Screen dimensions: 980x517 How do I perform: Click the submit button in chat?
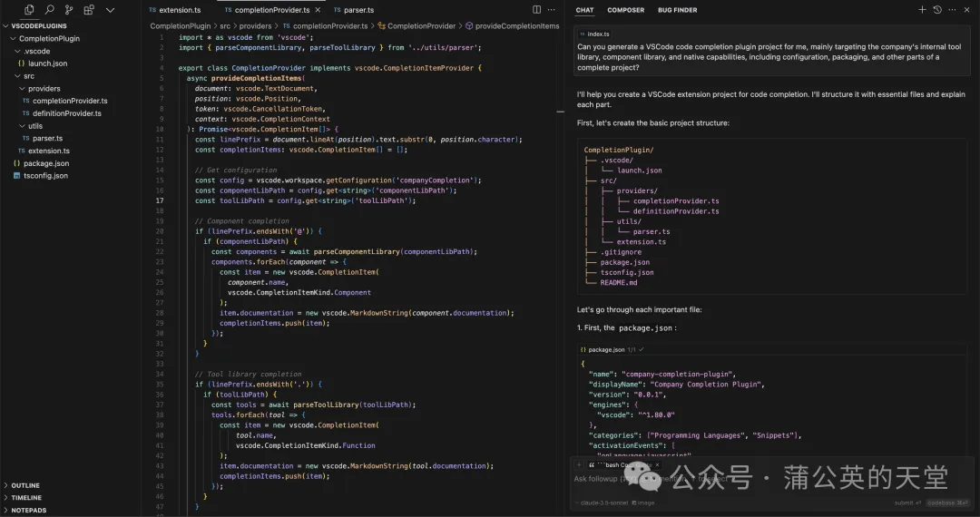point(907,502)
